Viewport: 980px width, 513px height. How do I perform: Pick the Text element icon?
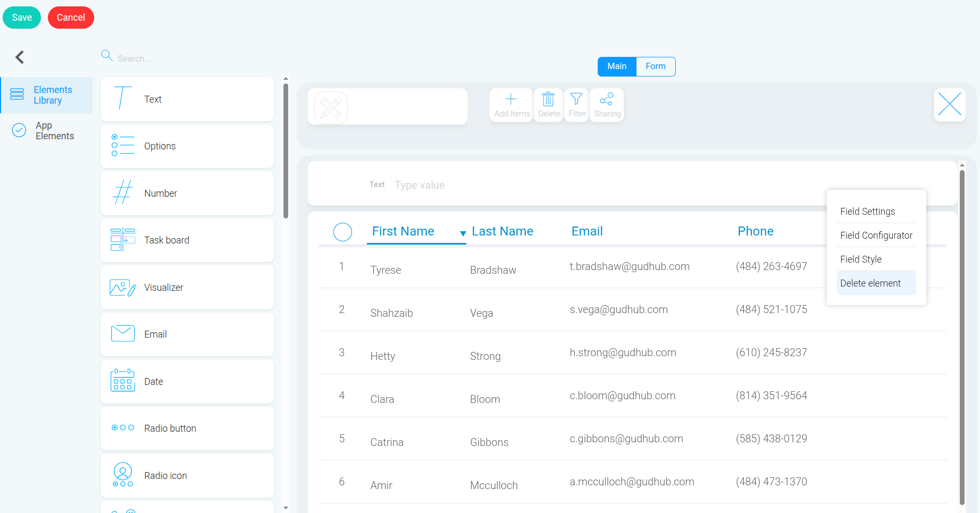tap(122, 98)
